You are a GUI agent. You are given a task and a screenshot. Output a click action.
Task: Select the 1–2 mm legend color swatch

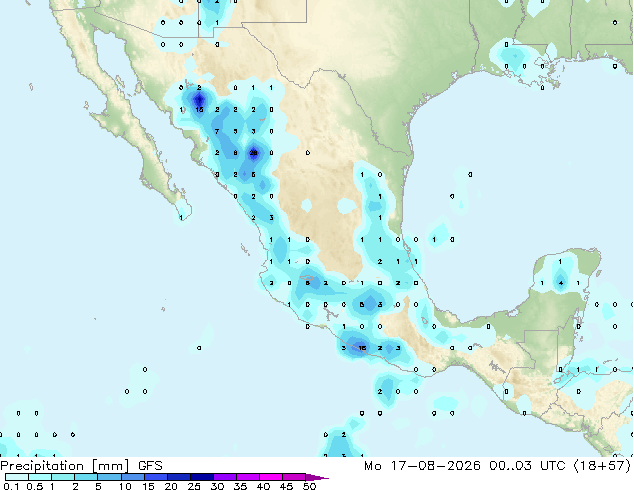(x=63, y=477)
